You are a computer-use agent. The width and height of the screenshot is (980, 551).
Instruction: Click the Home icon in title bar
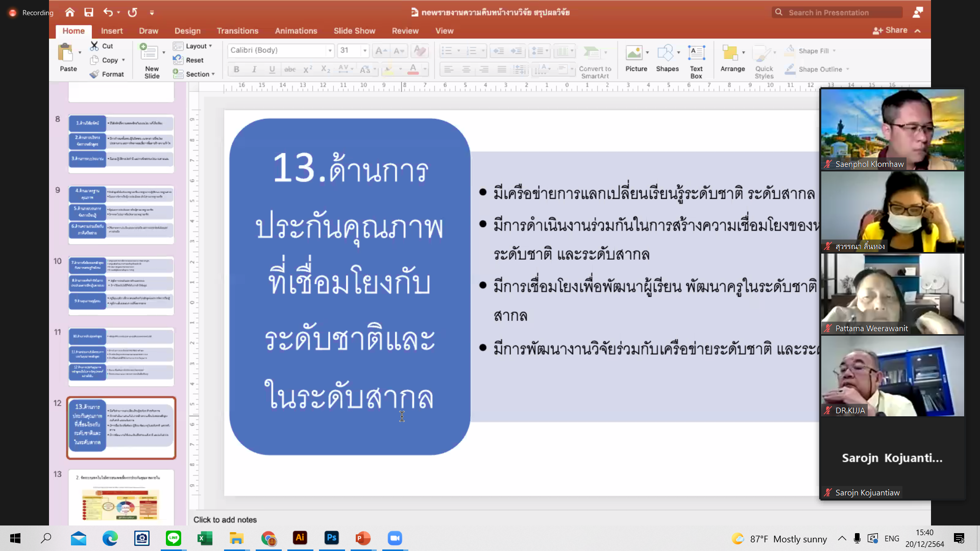(70, 12)
